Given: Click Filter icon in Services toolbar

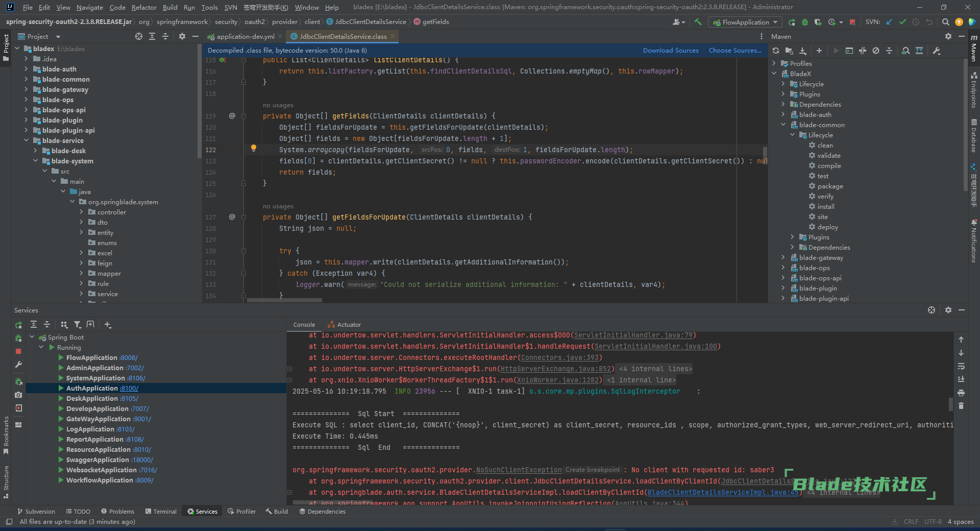Looking at the screenshot, I should pyautogui.click(x=77, y=324).
